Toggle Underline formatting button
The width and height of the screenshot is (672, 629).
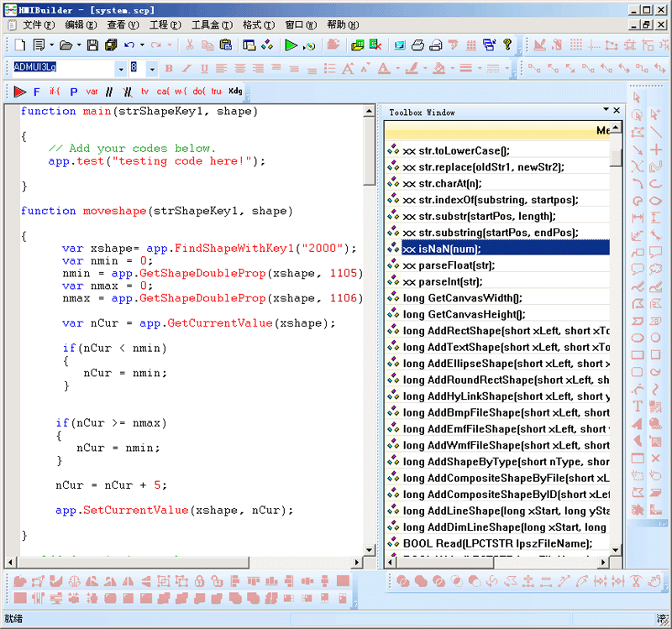coord(203,68)
